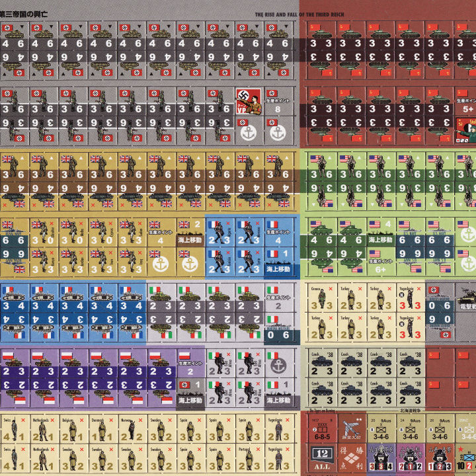
Task: Select the red samurai 1 2 3 counter
Action: click(440, 459)
